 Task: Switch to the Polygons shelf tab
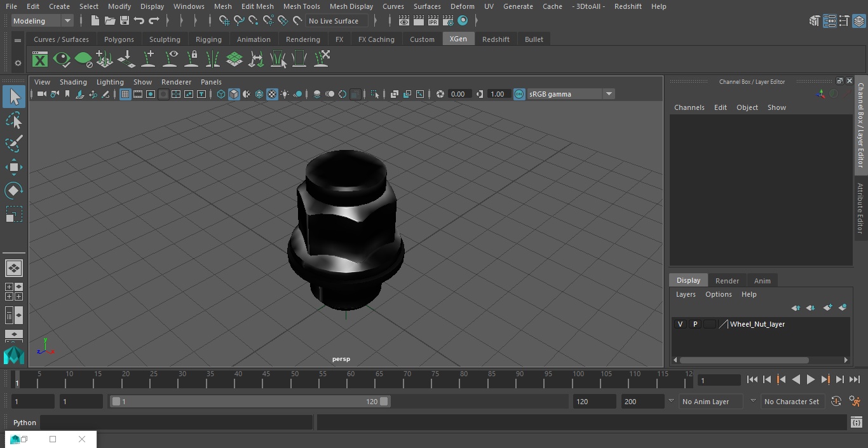(x=119, y=39)
